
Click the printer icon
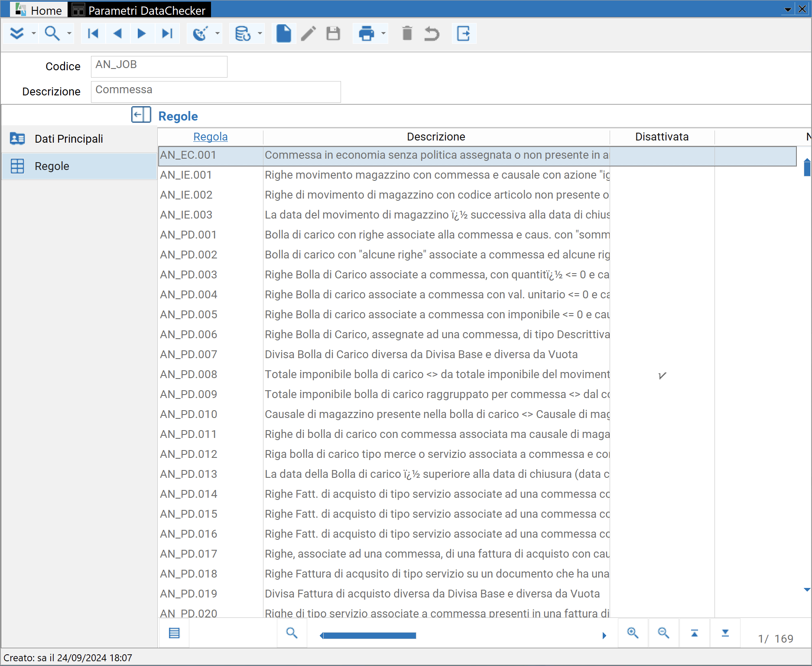point(367,33)
